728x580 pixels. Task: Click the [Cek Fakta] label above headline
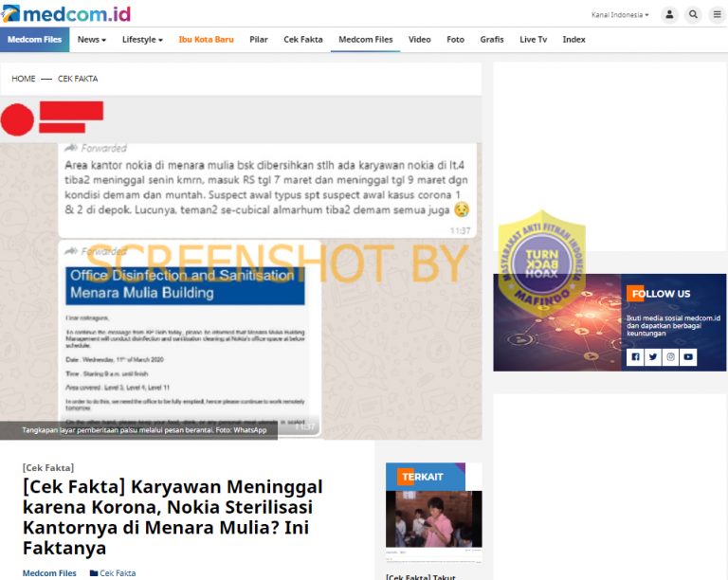(x=48, y=468)
